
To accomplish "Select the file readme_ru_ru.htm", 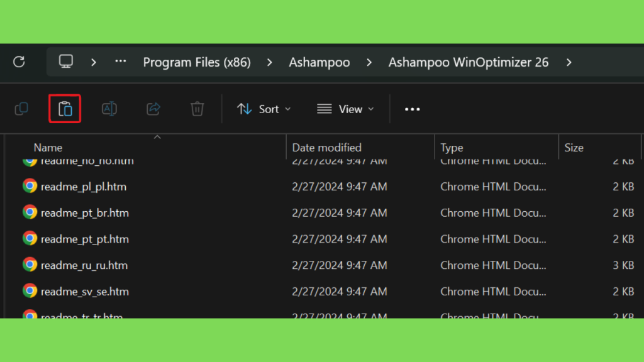I will coord(84,266).
